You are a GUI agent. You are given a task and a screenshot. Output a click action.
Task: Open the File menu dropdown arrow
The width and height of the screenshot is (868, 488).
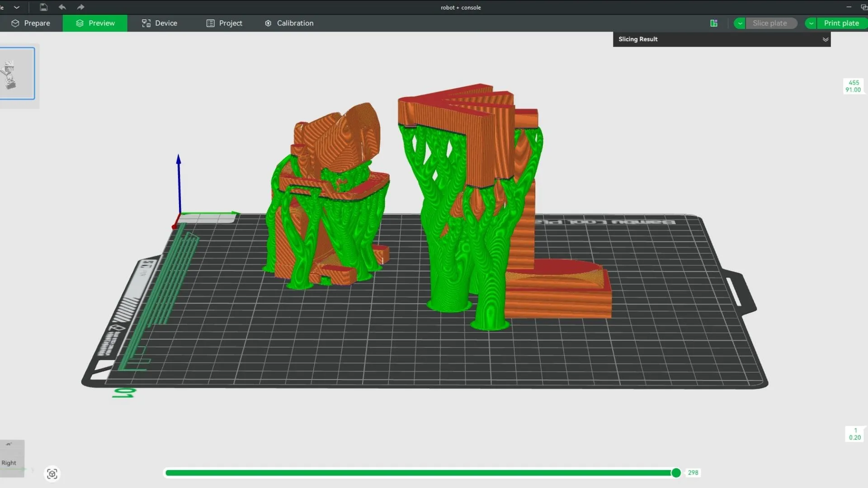point(17,7)
